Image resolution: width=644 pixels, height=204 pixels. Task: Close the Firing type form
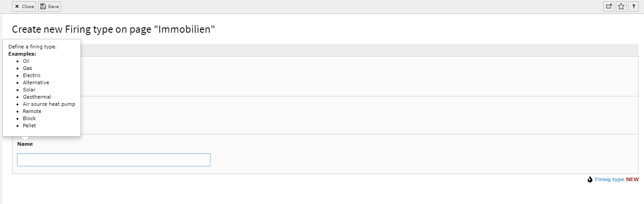[x=24, y=6]
